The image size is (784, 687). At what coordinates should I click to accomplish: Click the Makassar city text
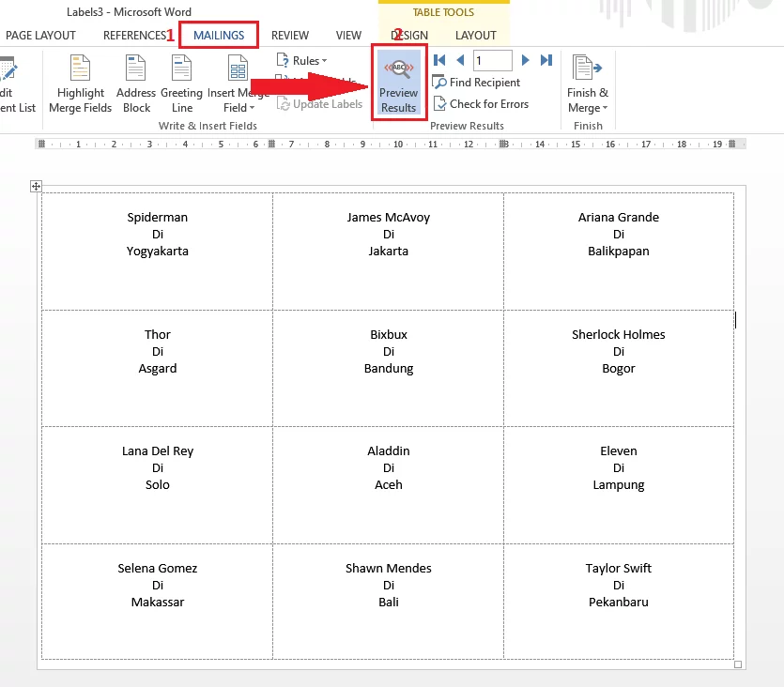tap(158, 602)
